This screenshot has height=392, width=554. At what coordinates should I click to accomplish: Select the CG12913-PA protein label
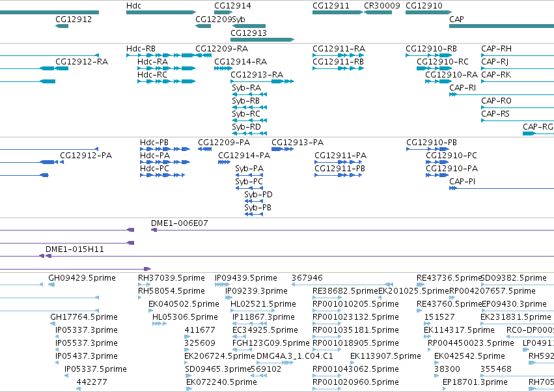click(x=298, y=143)
